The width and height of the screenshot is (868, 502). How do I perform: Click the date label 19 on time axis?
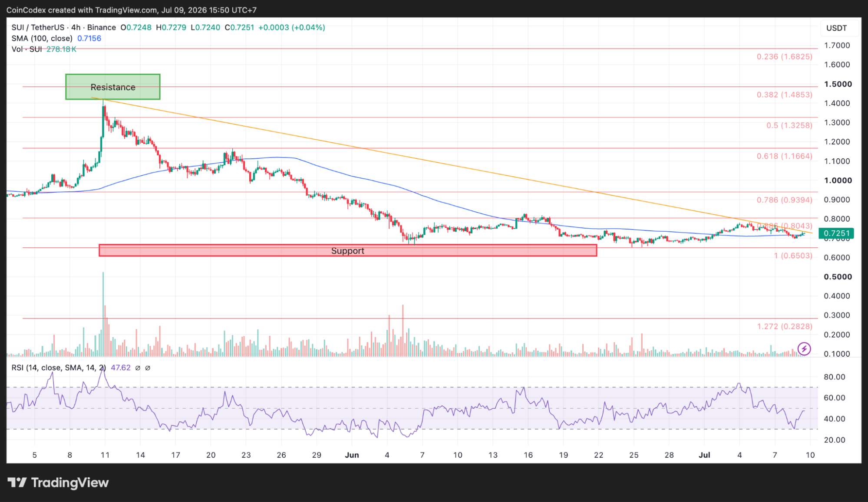pos(563,455)
